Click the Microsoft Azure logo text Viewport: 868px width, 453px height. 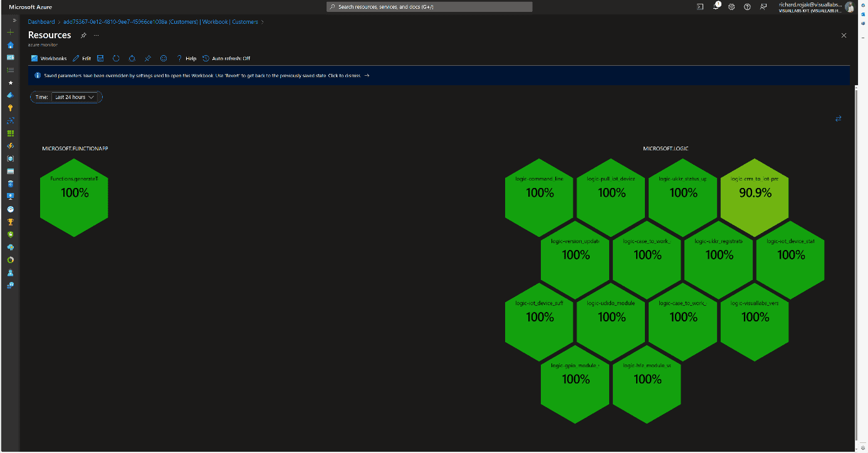pos(30,7)
